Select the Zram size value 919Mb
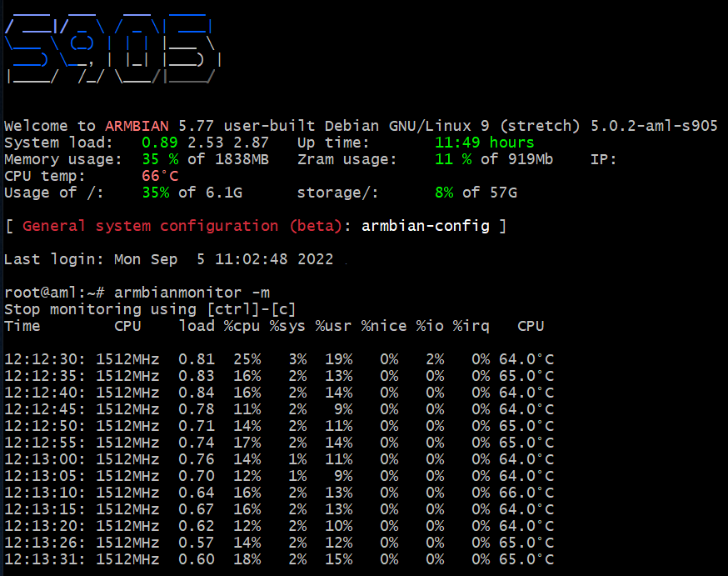 click(531, 159)
